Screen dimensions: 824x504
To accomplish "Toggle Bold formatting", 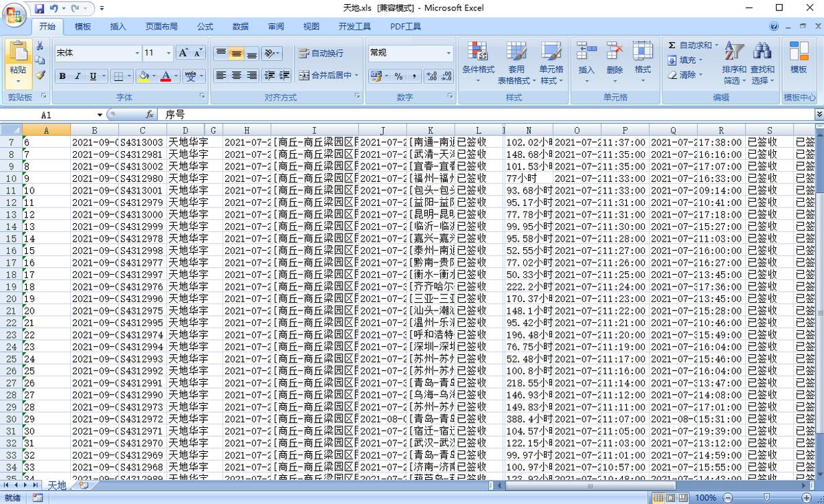I will click(62, 76).
